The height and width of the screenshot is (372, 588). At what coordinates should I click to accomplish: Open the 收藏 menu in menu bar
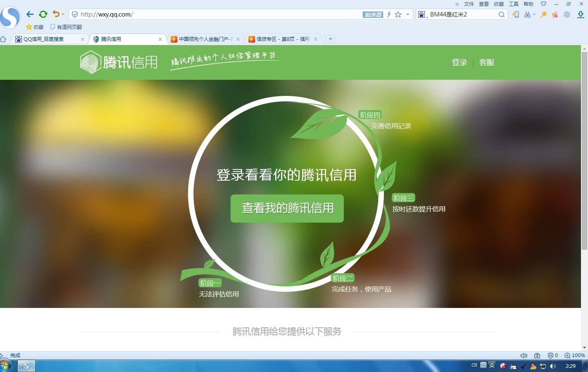499,4
